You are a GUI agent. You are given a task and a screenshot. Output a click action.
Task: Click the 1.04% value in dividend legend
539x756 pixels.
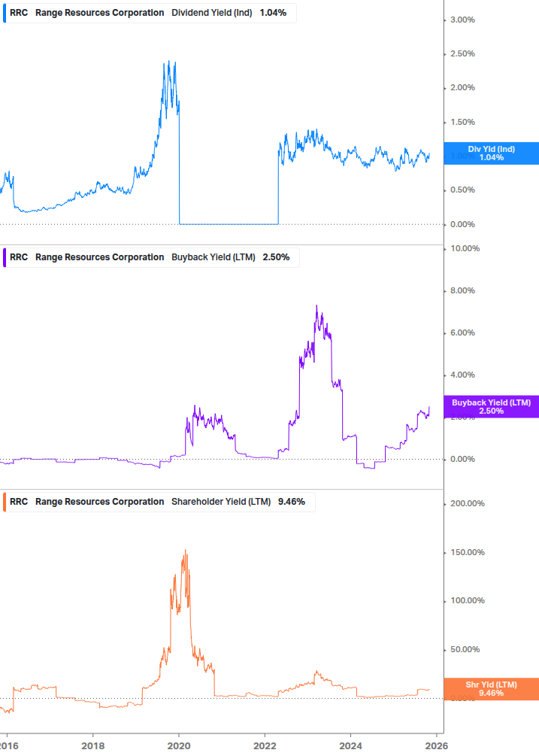click(273, 13)
